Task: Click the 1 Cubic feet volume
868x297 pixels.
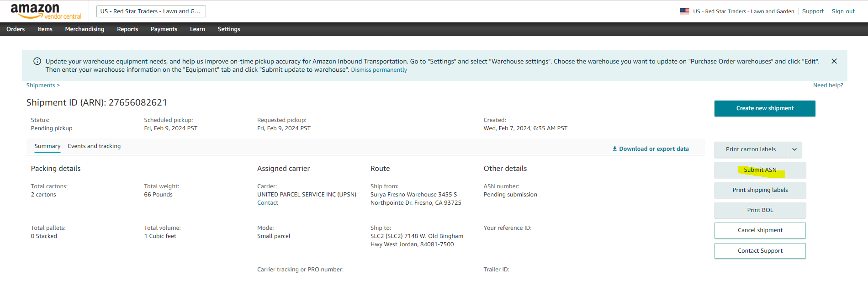Action: pos(160,236)
